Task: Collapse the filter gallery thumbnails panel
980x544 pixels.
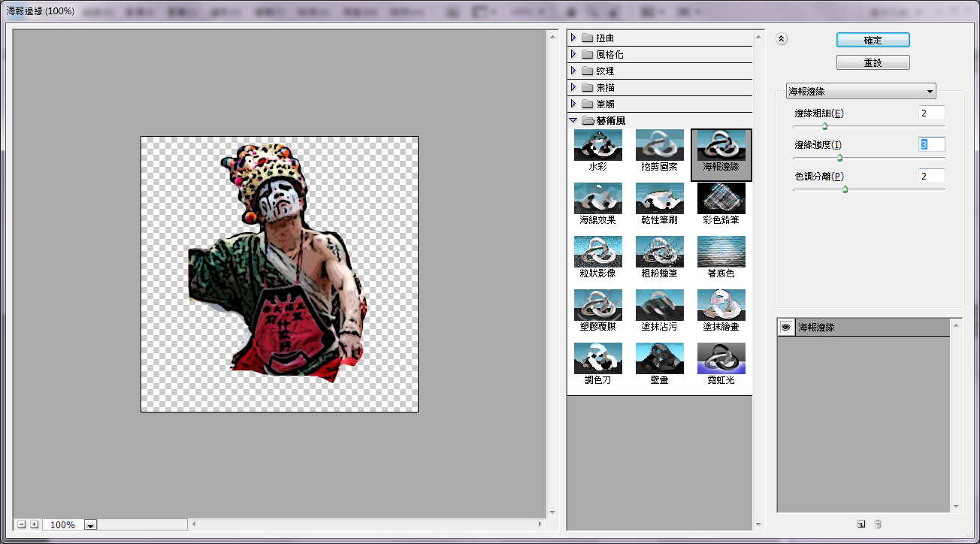Action: [781, 39]
